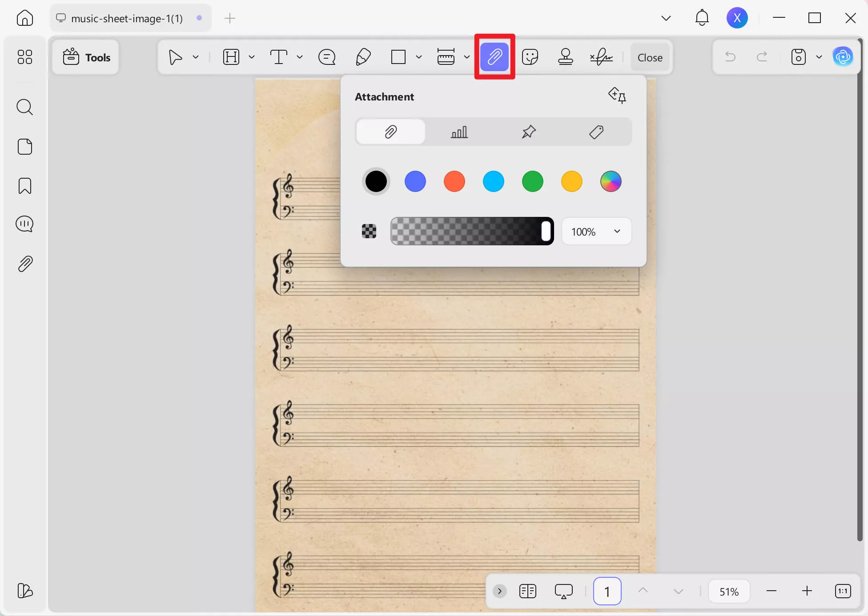
Task: Expand the tab list chevron in title bar
Action: (666, 18)
